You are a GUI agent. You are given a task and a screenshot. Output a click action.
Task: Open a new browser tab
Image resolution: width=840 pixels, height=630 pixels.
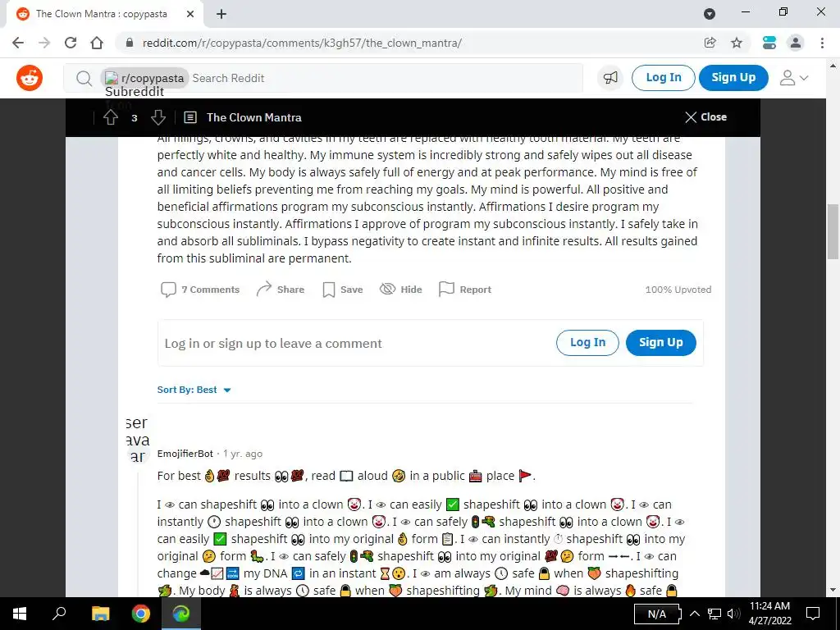(x=221, y=14)
